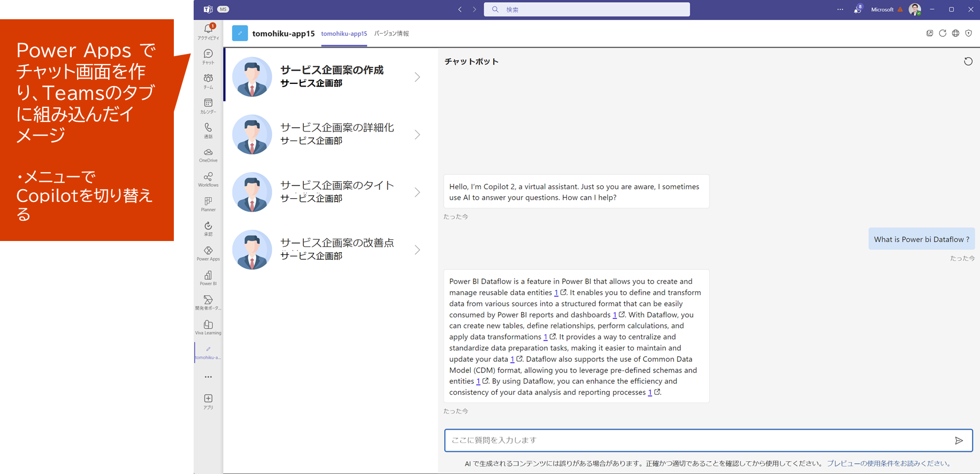This screenshot has height=474, width=980.
Task: Click the tomohiku-app15 app title text
Action: click(284, 34)
